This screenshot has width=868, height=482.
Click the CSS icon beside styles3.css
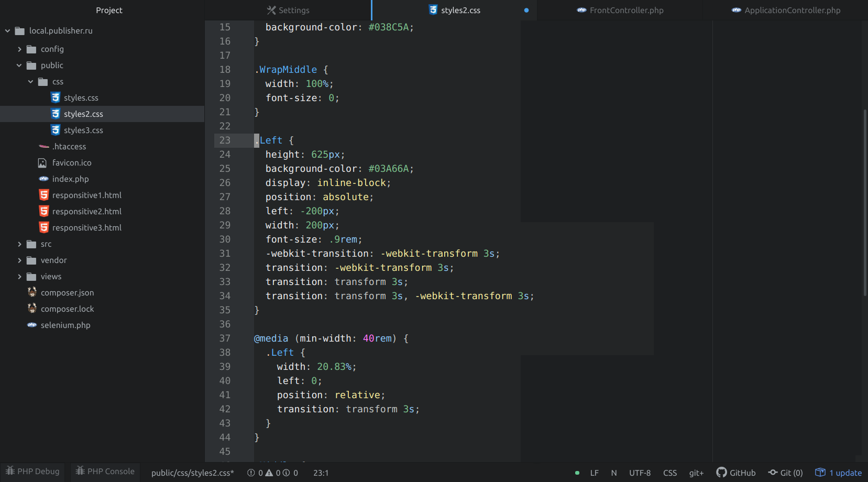56,130
